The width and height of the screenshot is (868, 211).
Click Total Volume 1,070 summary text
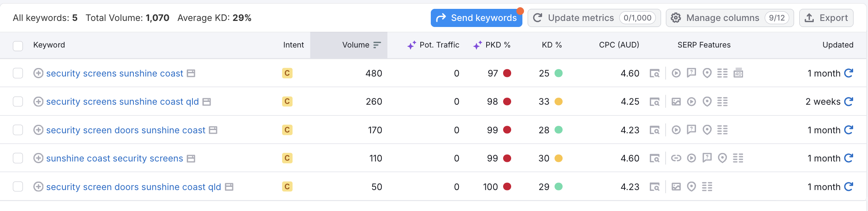click(x=127, y=18)
